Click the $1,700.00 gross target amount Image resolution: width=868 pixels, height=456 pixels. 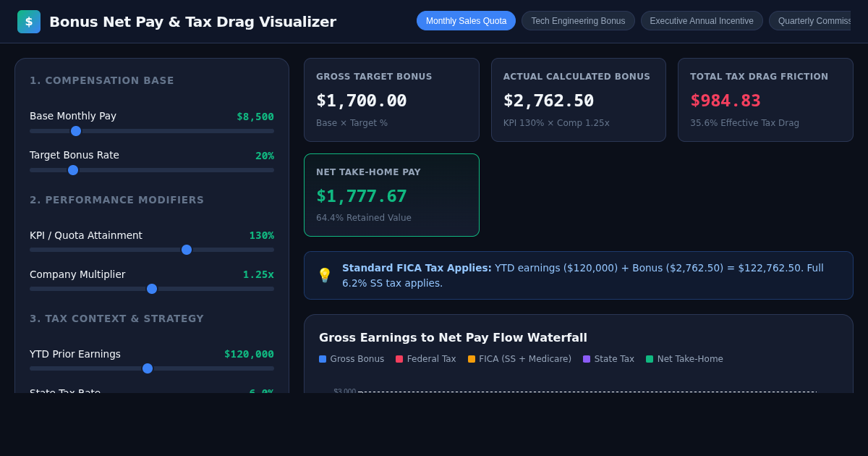point(362,101)
